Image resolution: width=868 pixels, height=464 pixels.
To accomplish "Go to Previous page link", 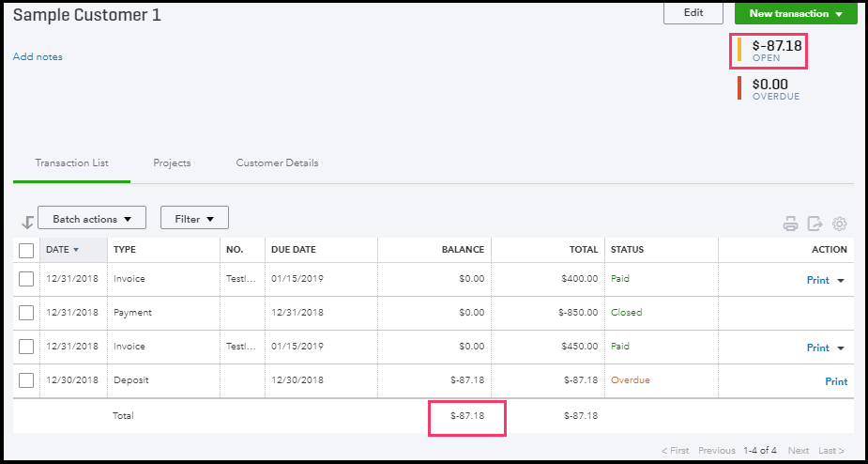I will tap(716, 451).
